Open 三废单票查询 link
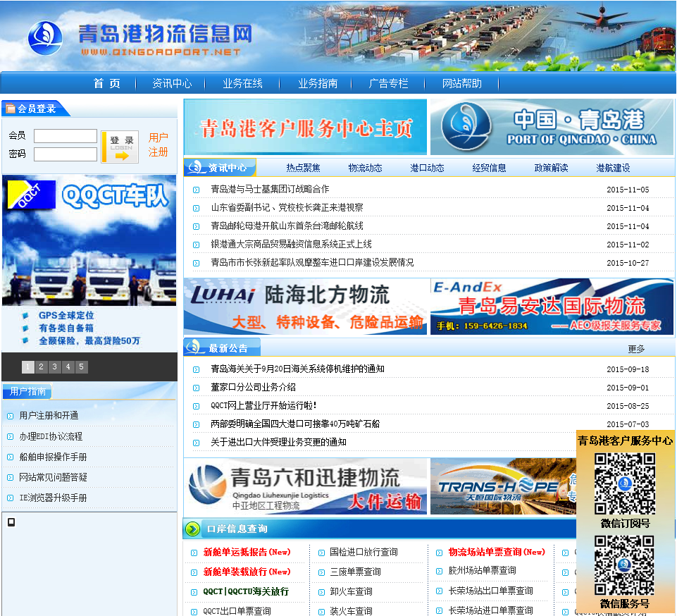Screen dimensions: 677x616 click(x=355, y=572)
